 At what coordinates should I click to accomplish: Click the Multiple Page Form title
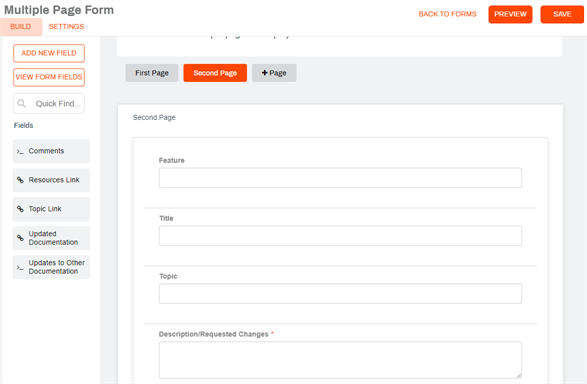59,10
